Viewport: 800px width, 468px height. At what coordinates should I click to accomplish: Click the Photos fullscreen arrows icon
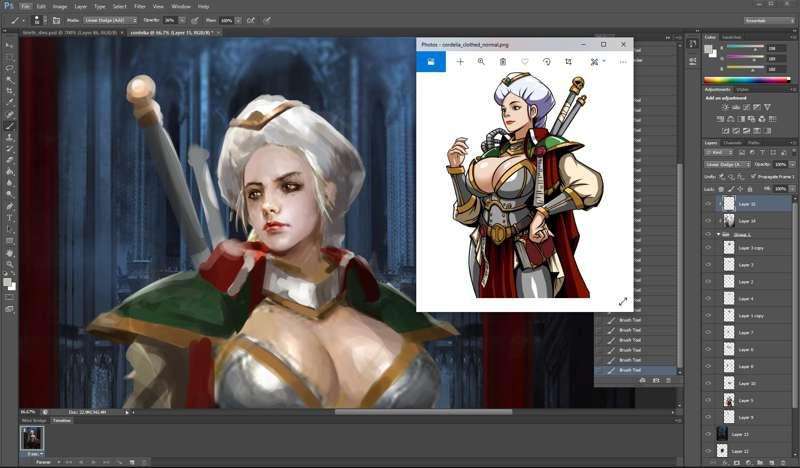(x=622, y=302)
